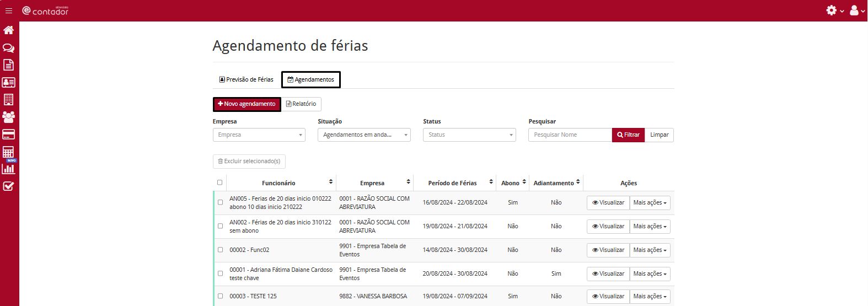Screen dimensions: 868x306
Task: Open the Situação dropdown
Action: (x=364, y=135)
